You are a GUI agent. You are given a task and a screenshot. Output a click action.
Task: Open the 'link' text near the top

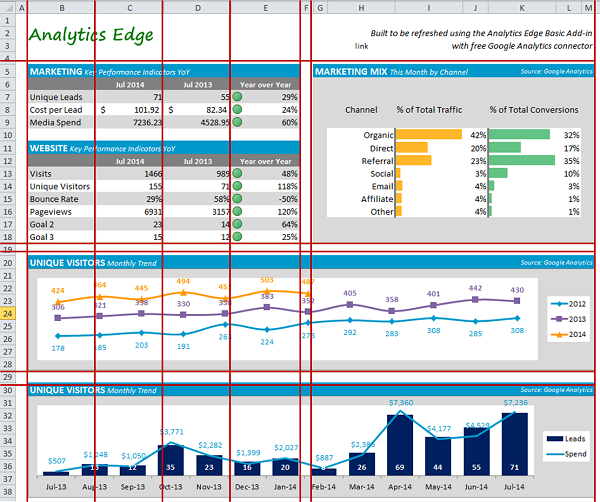(362, 46)
